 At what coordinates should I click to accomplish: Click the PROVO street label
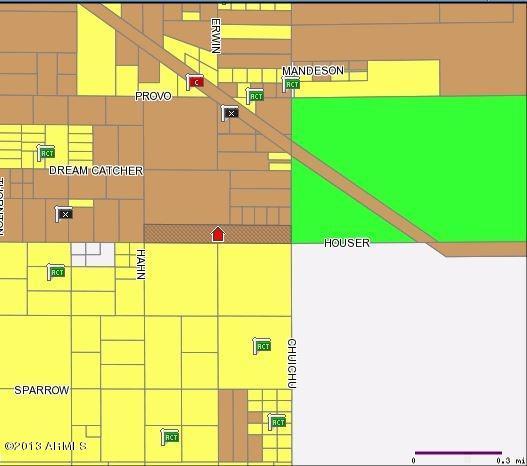tap(153, 96)
